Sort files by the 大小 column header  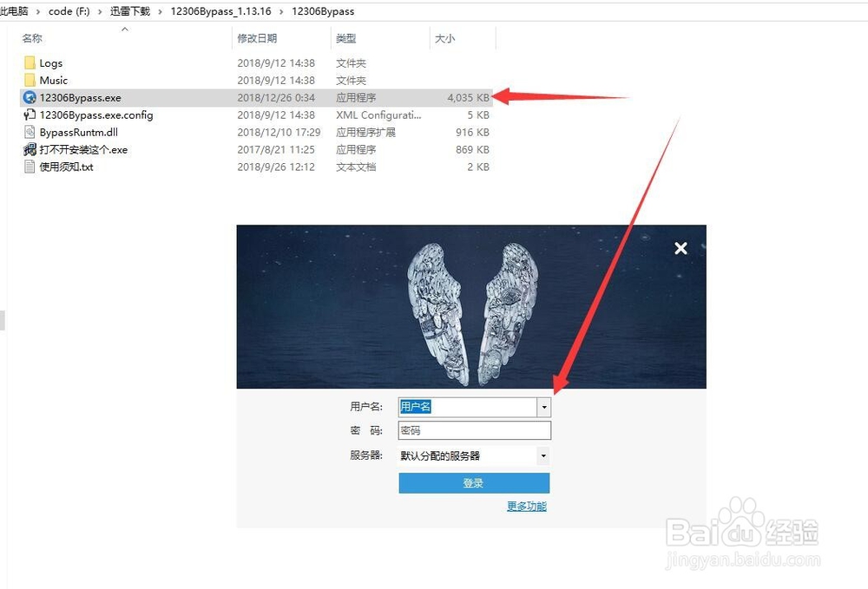[444, 38]
